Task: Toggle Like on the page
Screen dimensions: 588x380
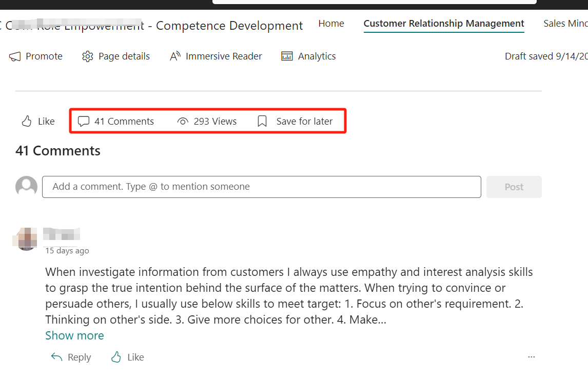Action: pos(37,121)
